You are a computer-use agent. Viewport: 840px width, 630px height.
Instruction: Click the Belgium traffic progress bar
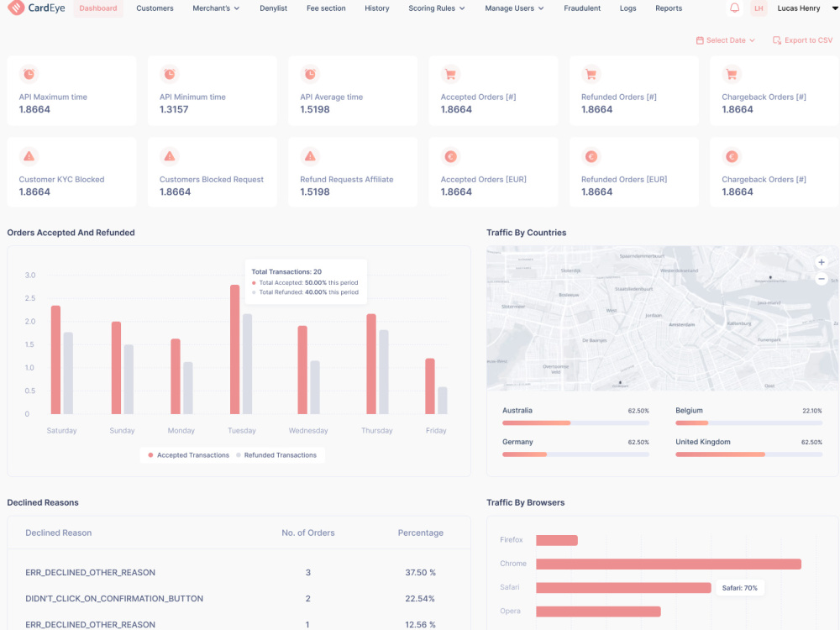(748, 423)
